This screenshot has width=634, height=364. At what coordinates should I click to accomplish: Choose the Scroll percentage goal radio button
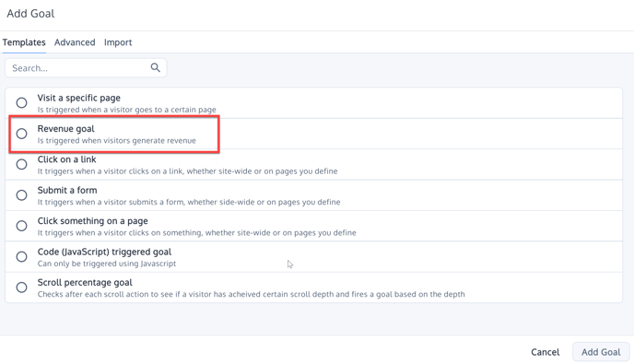pos(22,288)
